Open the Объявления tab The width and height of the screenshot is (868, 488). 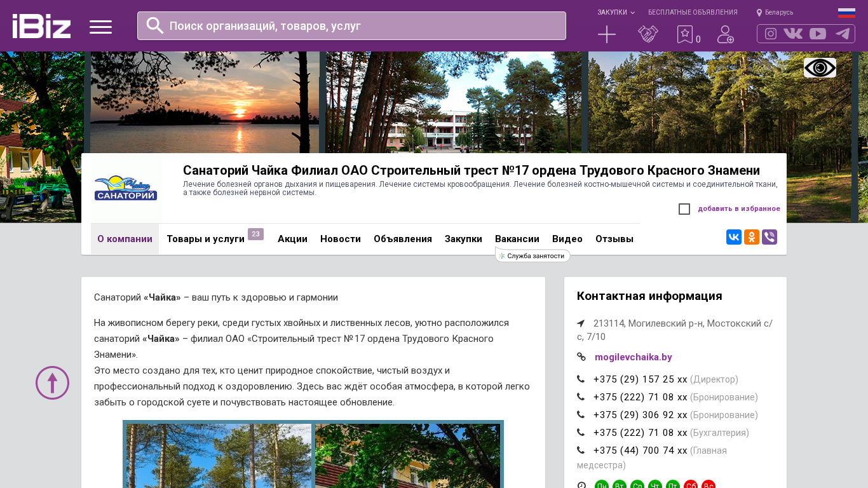[403, 239]
